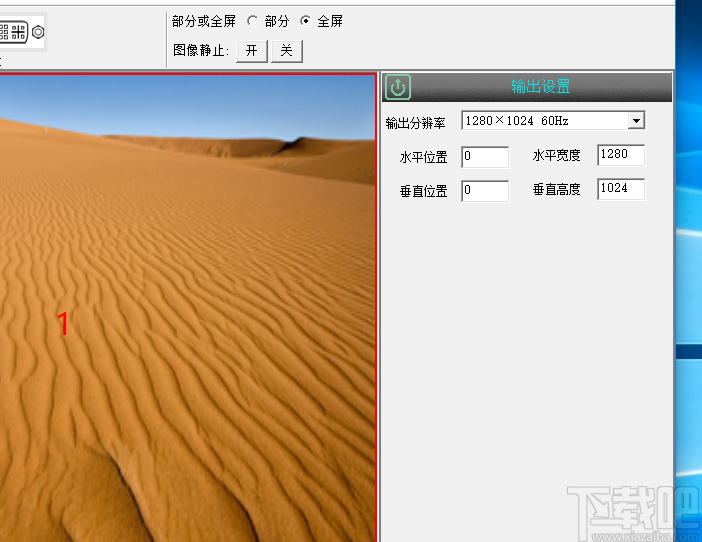
Task: Click the 水平宽度 field showing 1280
Action: coord(621,155)
